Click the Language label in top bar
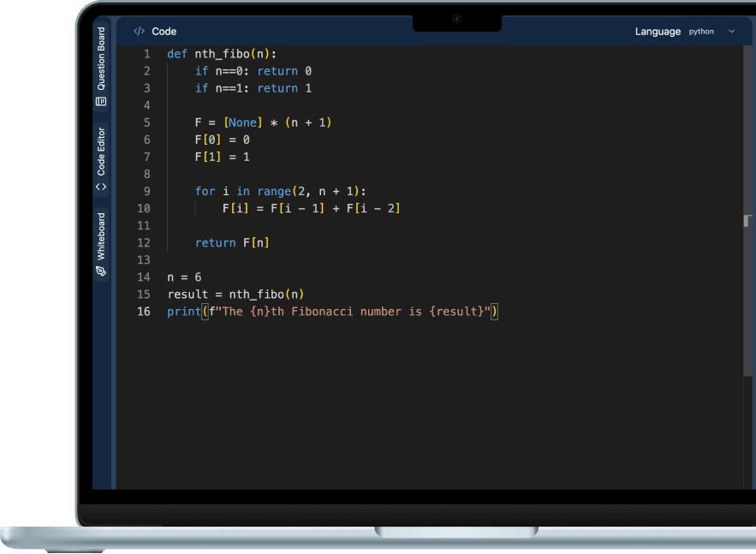This screenshot has width=756, height=554. click(658, 31)
